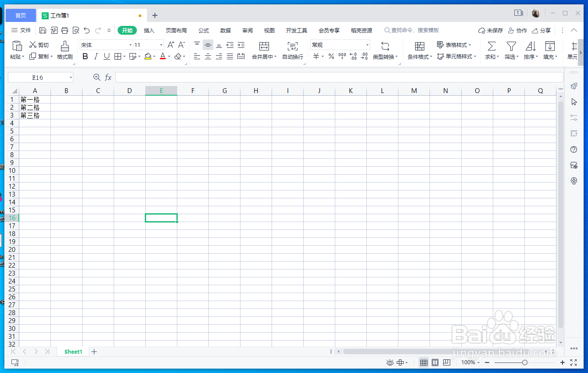The image size is (588, 373).
Task: Click the Filter (筛选) funnel icon
Action: pos(511,46)
